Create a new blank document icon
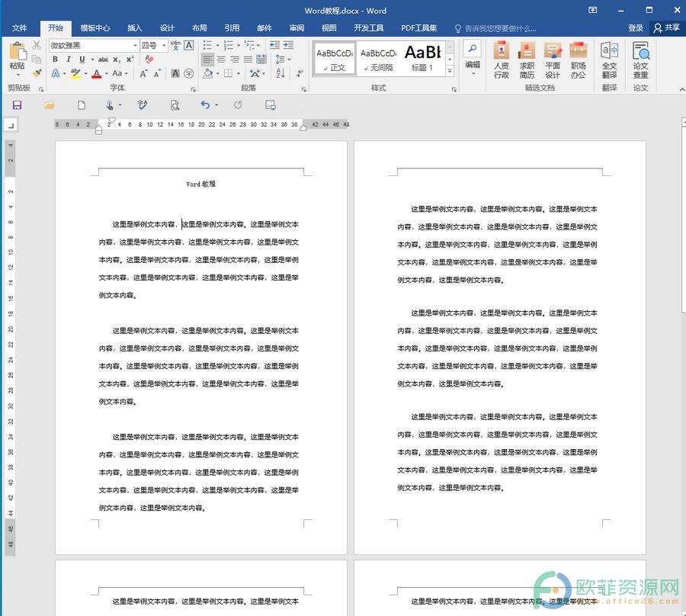 coord(82,105)
